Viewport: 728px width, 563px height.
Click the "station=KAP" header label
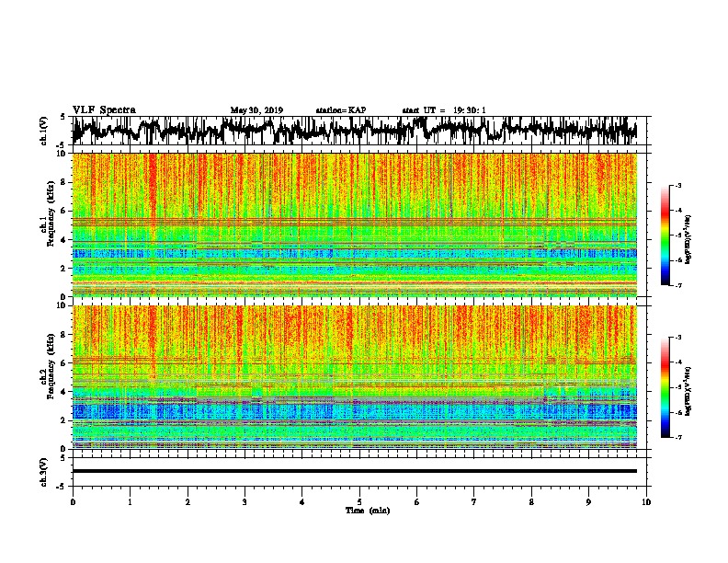pos(341,110)
